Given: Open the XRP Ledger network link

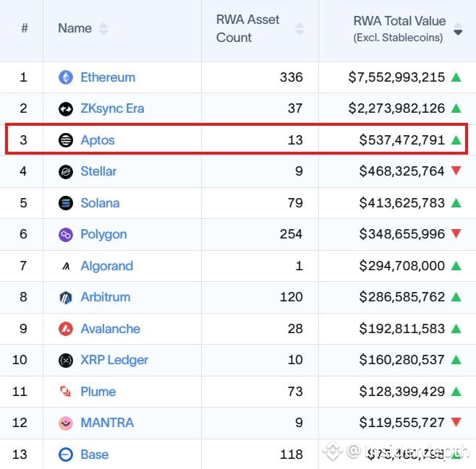Looking at the screenshot, I should pyautogui.click(x=114, y=360).
